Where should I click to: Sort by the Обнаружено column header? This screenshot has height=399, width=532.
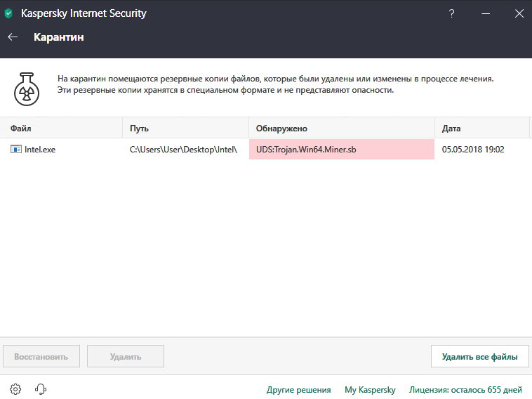[x=342, y=129]
